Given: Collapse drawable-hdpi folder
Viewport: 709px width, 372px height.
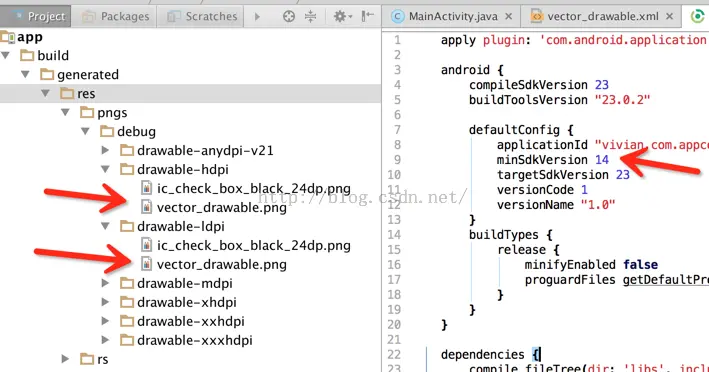Looking at the screenshot, I should pos(105,169).
